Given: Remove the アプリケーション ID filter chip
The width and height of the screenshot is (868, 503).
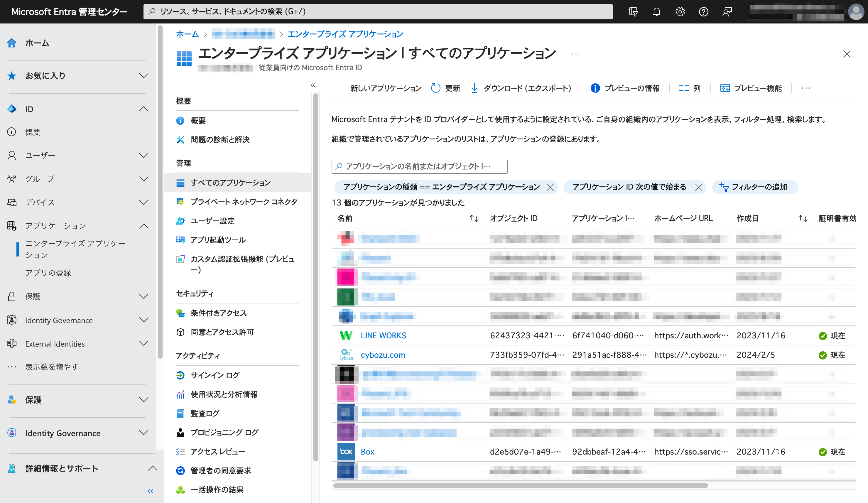Looking at the screenshot, I should 698,187.
